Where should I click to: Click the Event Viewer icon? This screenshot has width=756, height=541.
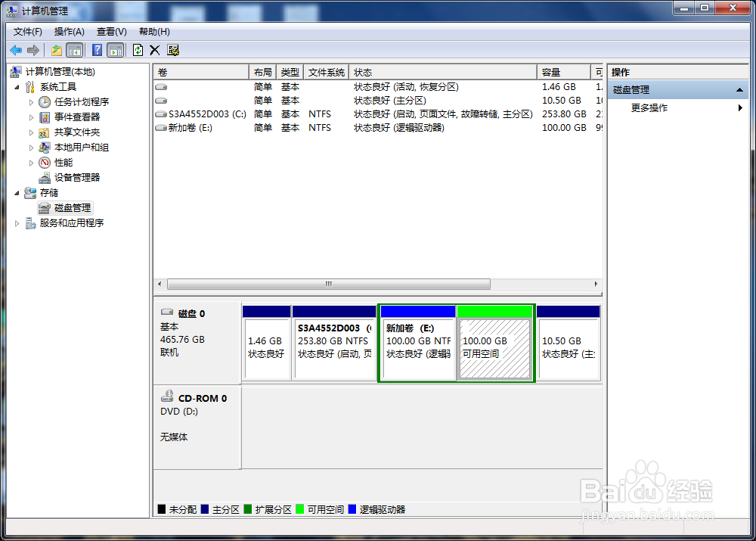coord(45,117)
